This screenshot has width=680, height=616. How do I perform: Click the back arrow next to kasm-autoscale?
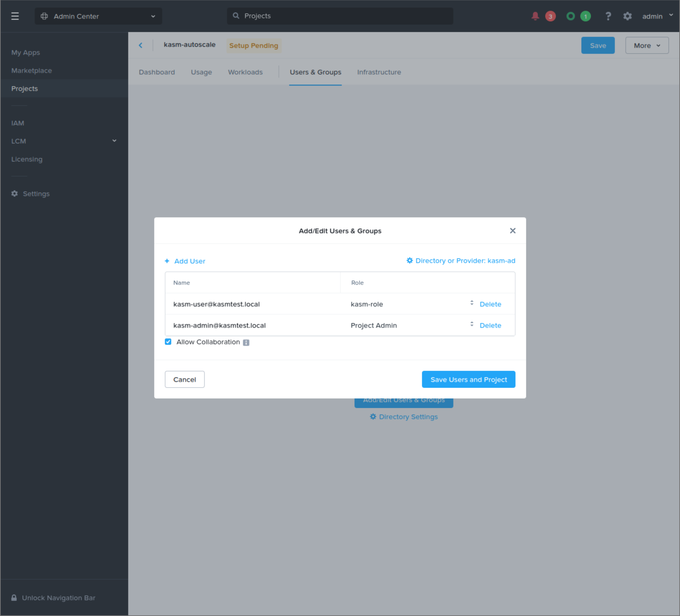pos(141,45)
